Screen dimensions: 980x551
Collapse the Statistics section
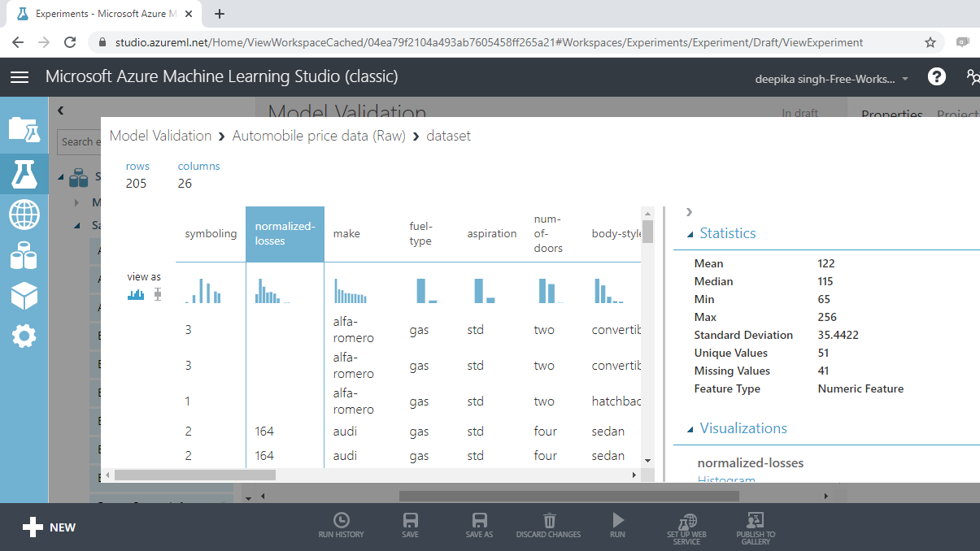pyautogui.click(x=690, y=234)
